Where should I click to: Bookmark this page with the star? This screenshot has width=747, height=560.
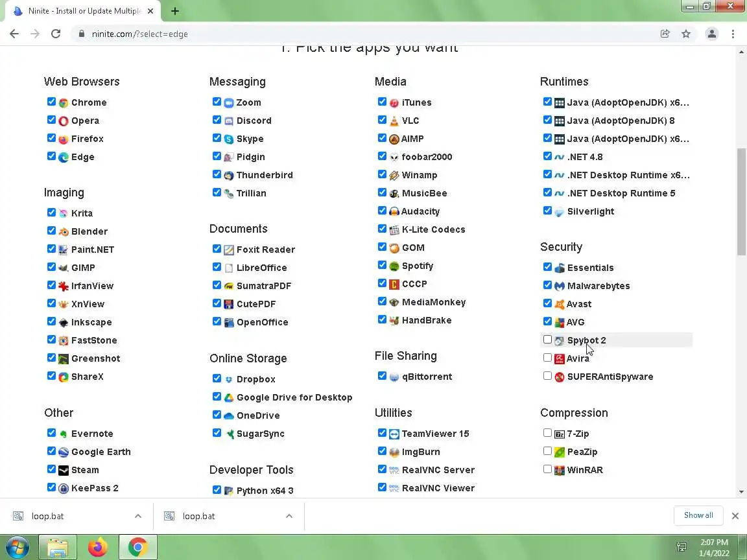(686, 34)
